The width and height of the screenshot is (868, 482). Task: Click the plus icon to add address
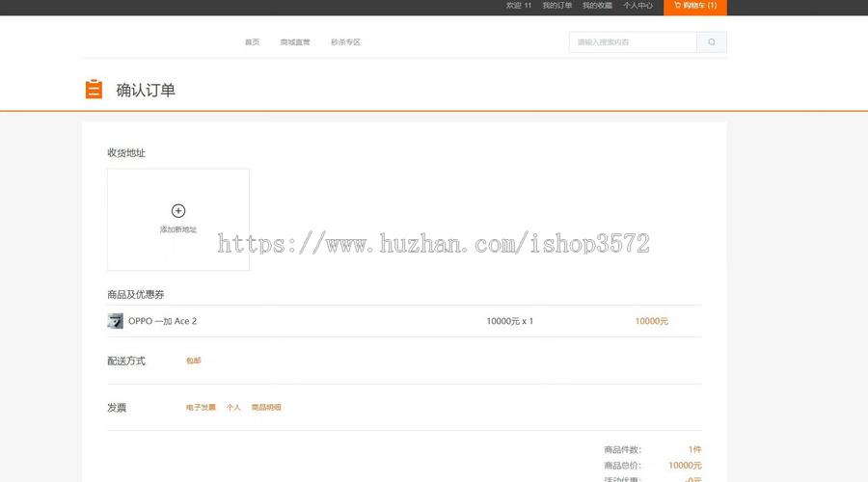178,211
